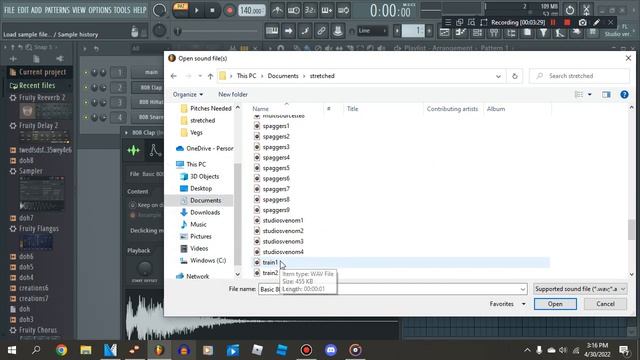Open the OPTIONS menu
This screenshot has height=360, width=640.
tap(100, 10)
